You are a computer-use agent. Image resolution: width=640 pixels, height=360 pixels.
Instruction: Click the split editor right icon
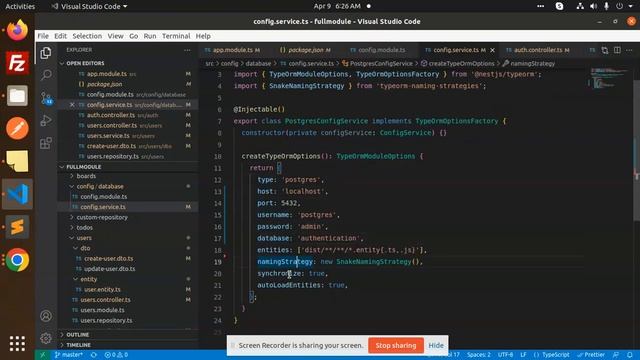tap(617, 50)
